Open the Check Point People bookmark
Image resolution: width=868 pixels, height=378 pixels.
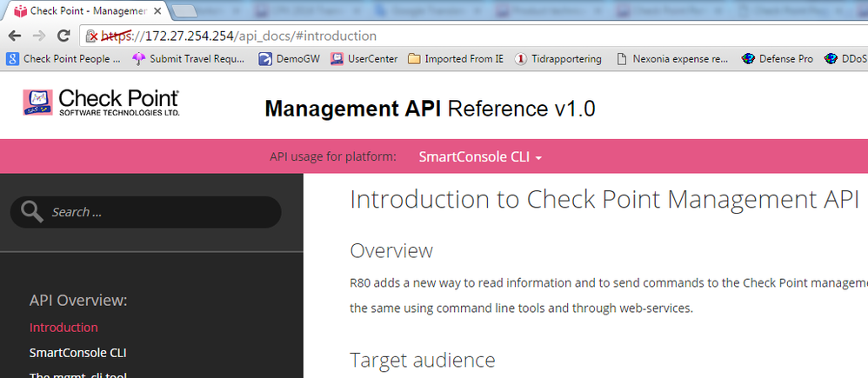[63, 59]
